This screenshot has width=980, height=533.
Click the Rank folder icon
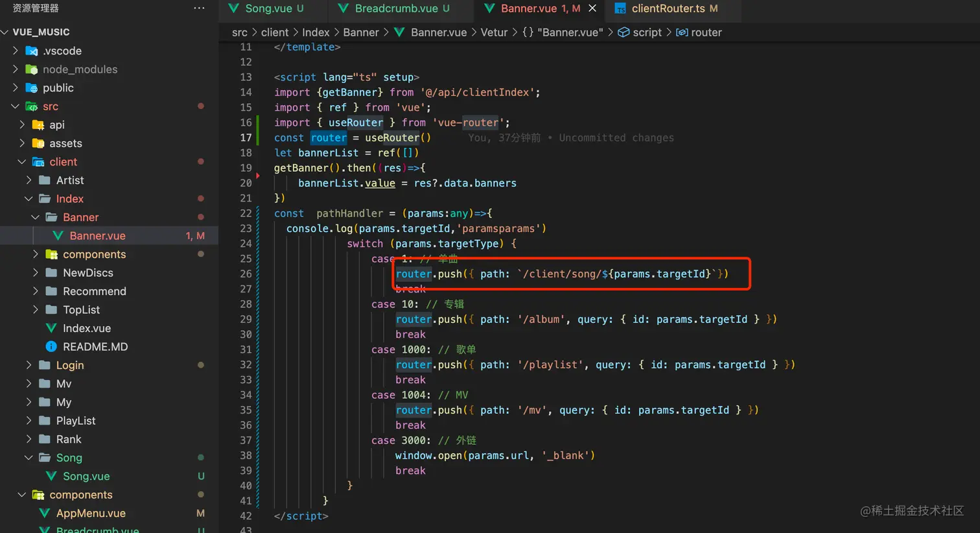[x=45, y=439]
